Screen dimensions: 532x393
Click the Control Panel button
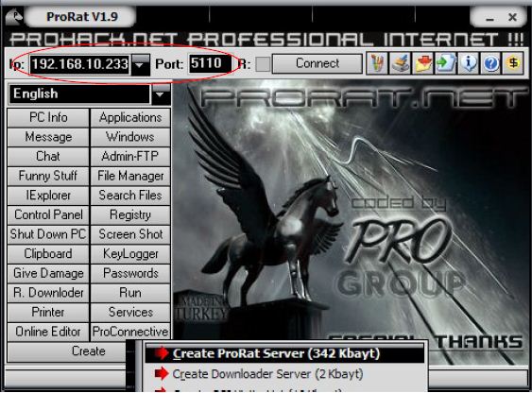[48, 215]
